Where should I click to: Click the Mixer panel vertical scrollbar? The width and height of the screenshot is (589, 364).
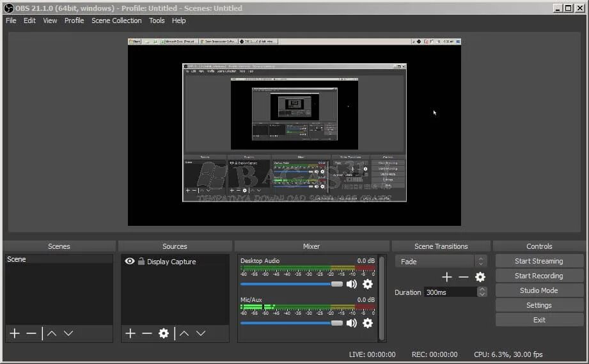click(x=382, y=298)
